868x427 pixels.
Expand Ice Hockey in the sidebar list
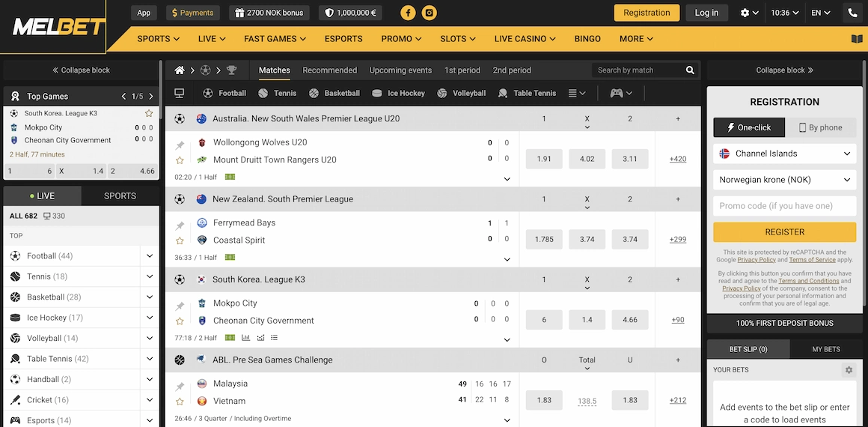tap(150, 318)
